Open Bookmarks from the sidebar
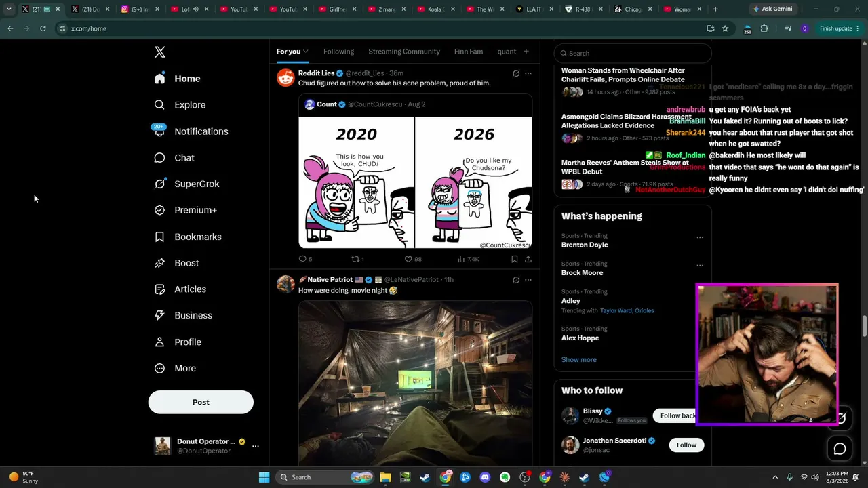This screenshot has width=868, height=488. point(188,237)
